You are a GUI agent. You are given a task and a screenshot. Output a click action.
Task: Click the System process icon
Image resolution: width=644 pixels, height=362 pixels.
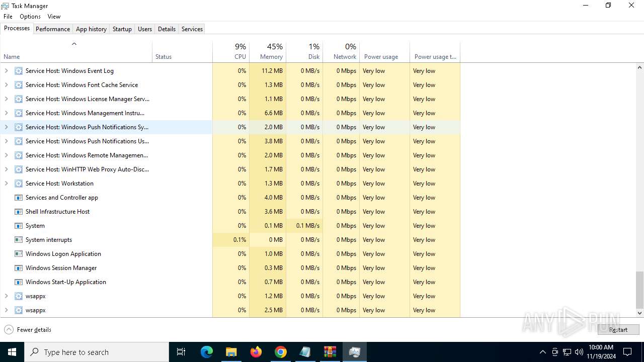[x=19, y=226]
